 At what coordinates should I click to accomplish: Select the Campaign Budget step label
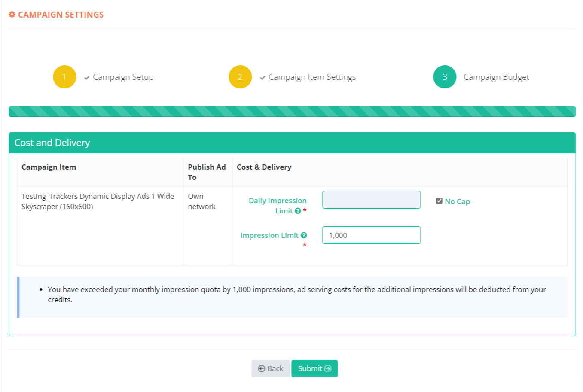496,77
